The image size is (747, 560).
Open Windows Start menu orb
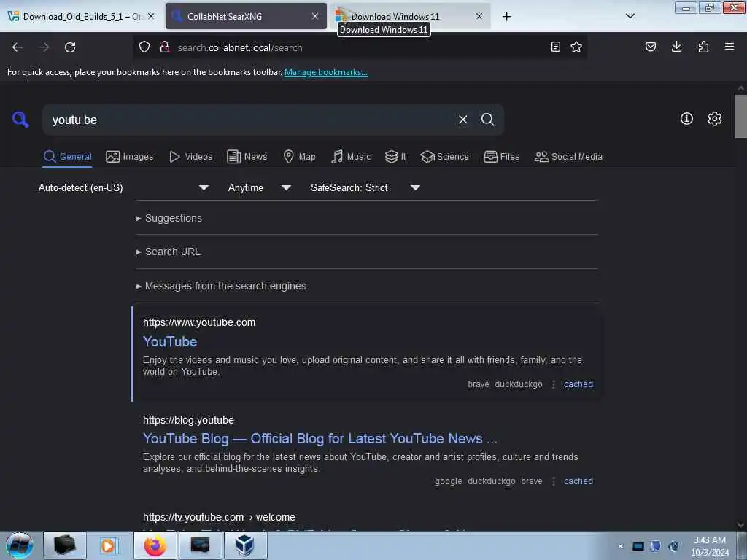20,545
